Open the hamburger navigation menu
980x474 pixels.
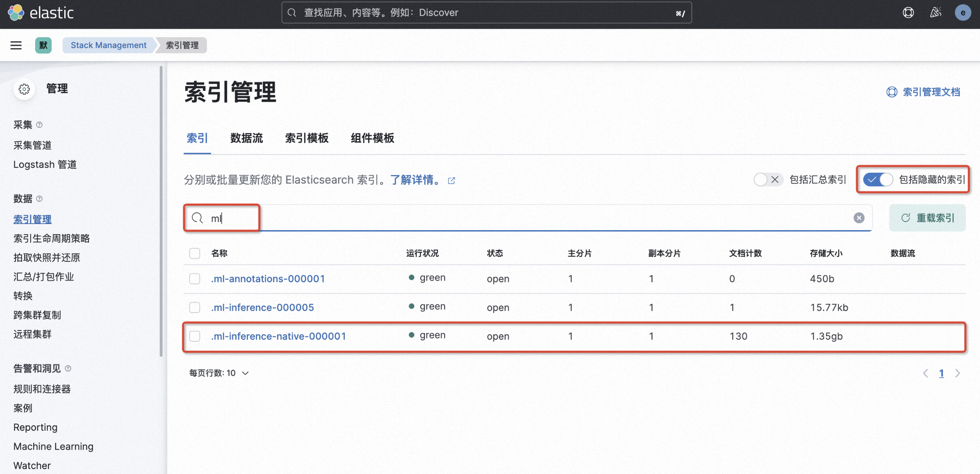tap(16, 45)
